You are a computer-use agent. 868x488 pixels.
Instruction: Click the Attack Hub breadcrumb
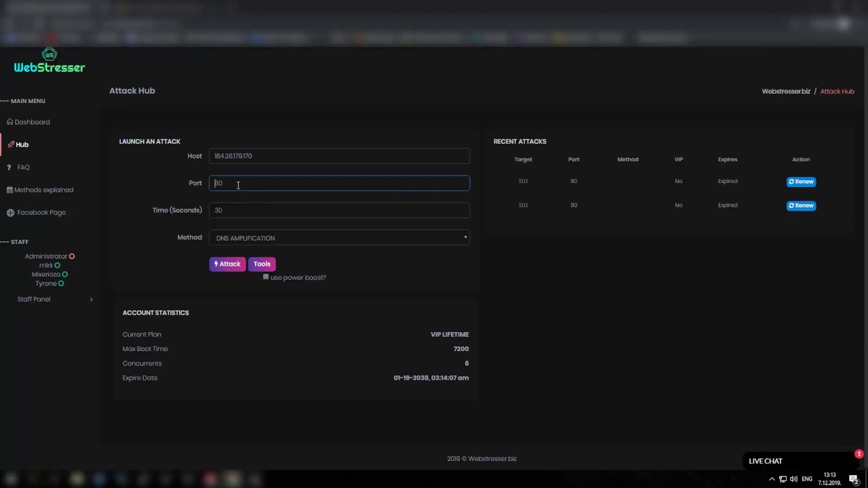pos(837,91)
